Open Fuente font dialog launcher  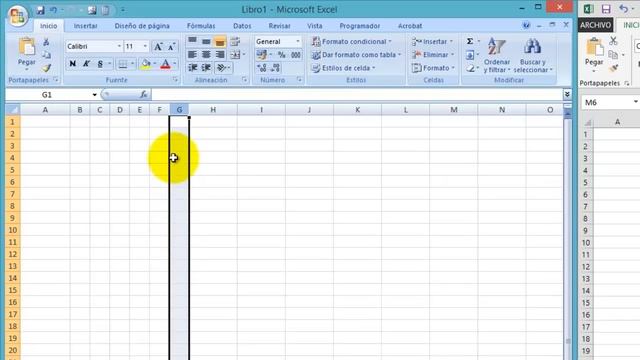[x=176, y=80]
